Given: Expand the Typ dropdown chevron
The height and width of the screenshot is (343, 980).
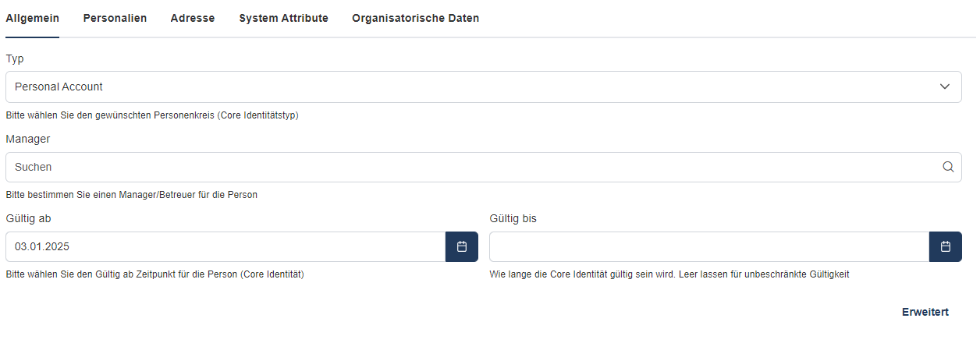Looking at the screenshot, I should coord(945,87).
